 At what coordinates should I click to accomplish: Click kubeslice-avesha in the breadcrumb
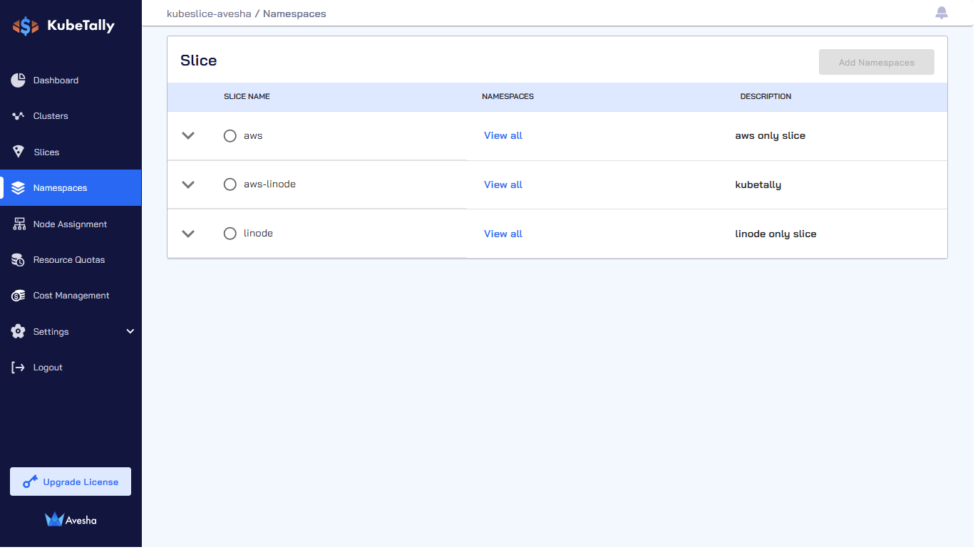(209, 14)
